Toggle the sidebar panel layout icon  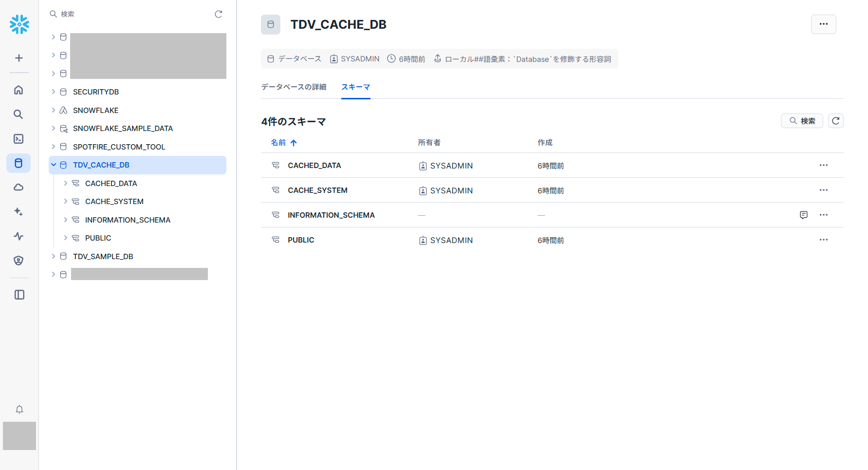coord(19,295)
